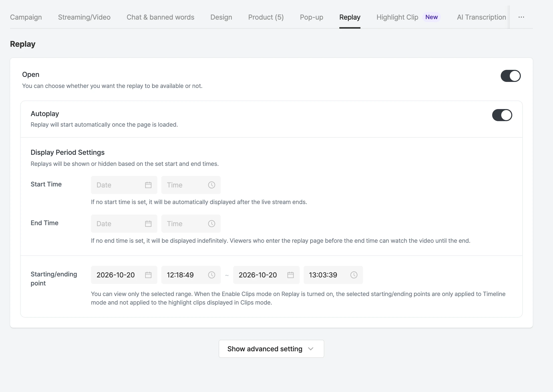Open the End Time date calendar icon
The width and height of the screenshot is (553, 392).
[x=148, y=224]
